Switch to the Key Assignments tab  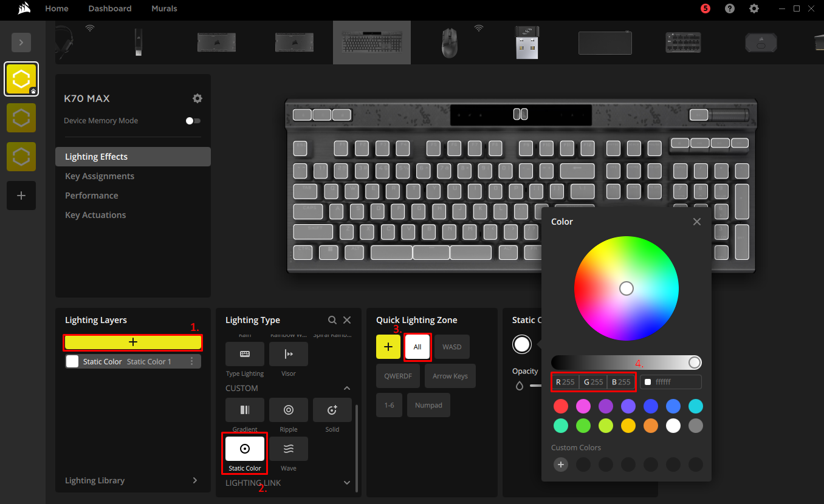coord(99,175)
